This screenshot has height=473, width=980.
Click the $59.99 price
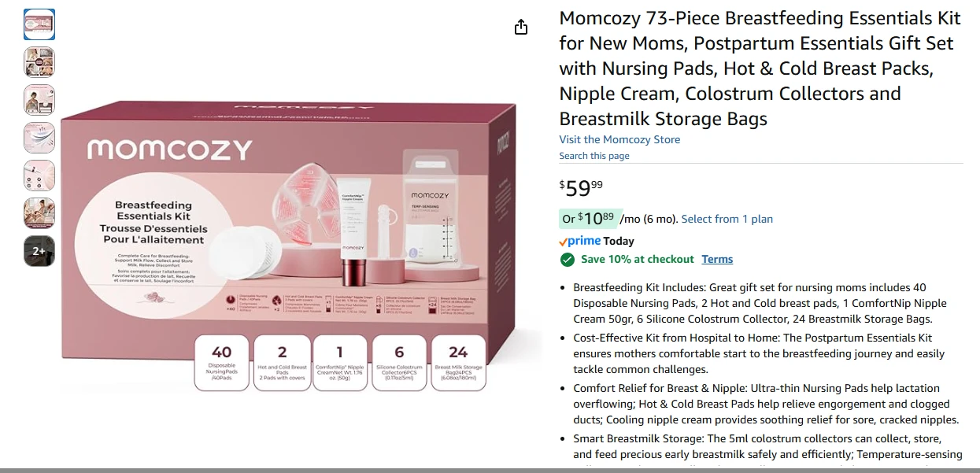pyautogui.click(x=581, y=188)
